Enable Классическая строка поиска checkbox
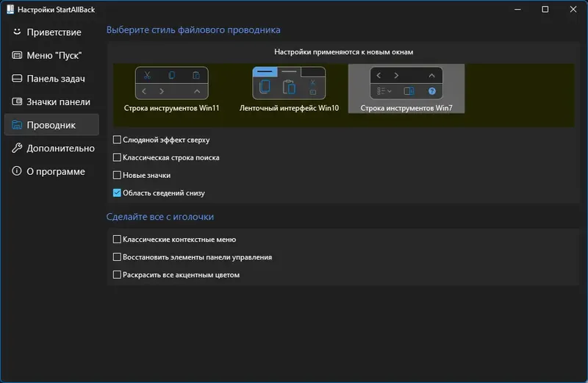This screenshot has width=588, height=383. 117,157
